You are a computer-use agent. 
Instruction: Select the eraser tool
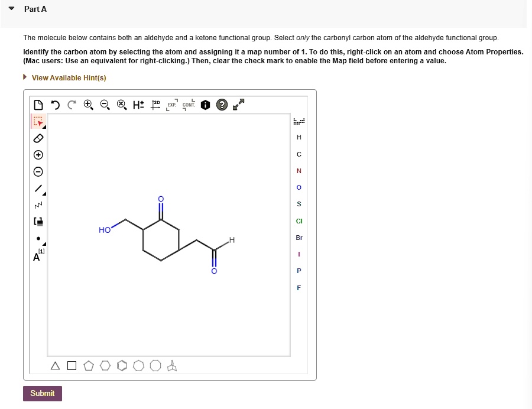click(x=37, y=138)
